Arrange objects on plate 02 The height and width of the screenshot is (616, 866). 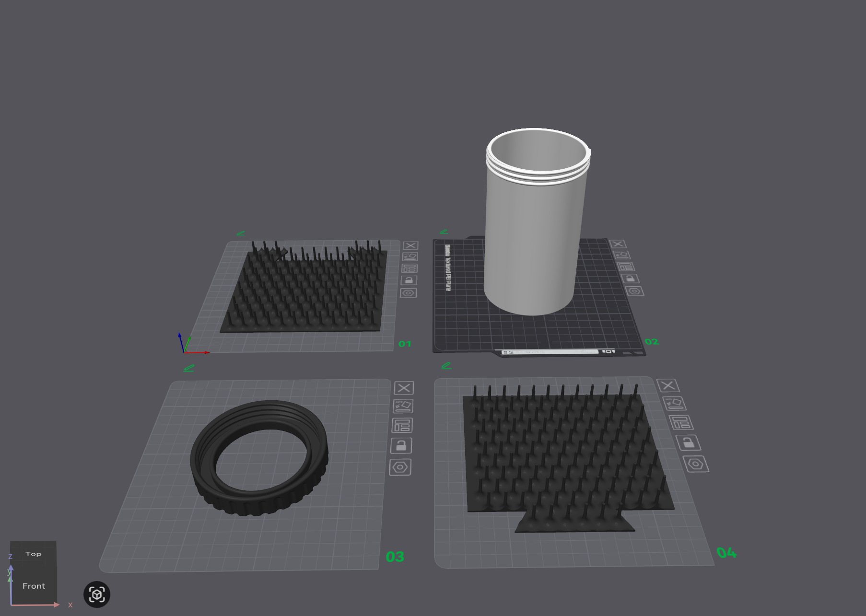coord(626,267)
